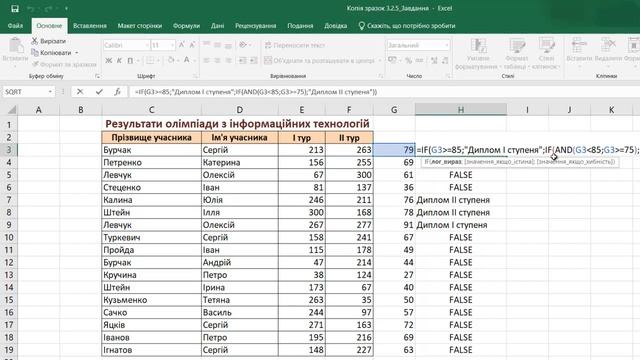Select column H header
This screenshot has width=640, height=360.
[x=461, y=109]
